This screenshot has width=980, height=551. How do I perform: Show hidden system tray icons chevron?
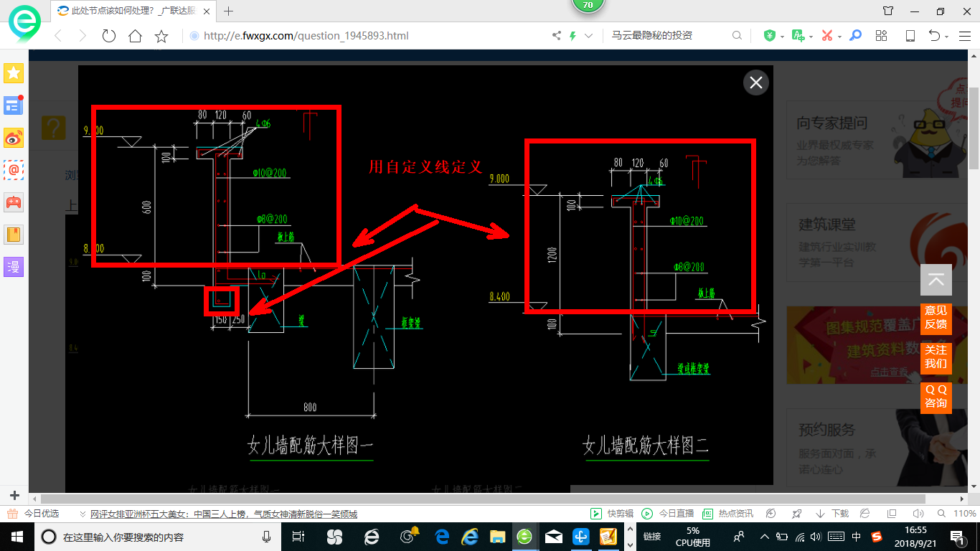(765, 536)
